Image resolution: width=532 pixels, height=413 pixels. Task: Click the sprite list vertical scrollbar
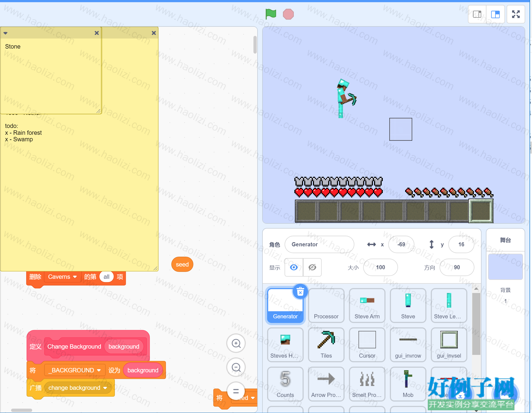(x=476, y=324)
